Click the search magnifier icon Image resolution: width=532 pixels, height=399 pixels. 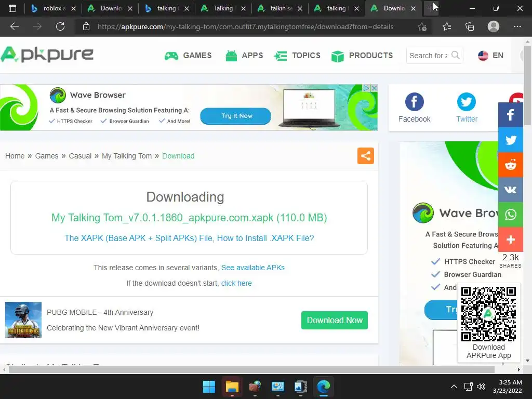pyautogui.click(x=456, y=55)
